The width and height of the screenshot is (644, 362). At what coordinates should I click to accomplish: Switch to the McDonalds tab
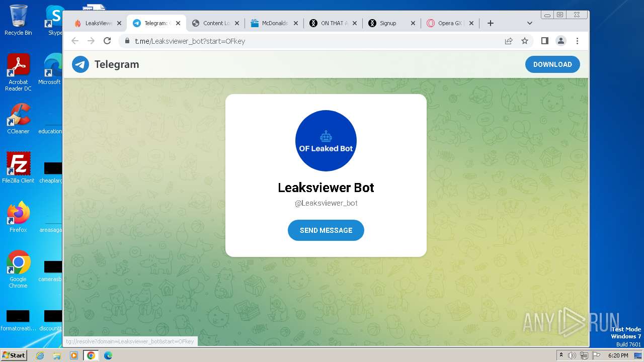(x=274, y=23)
